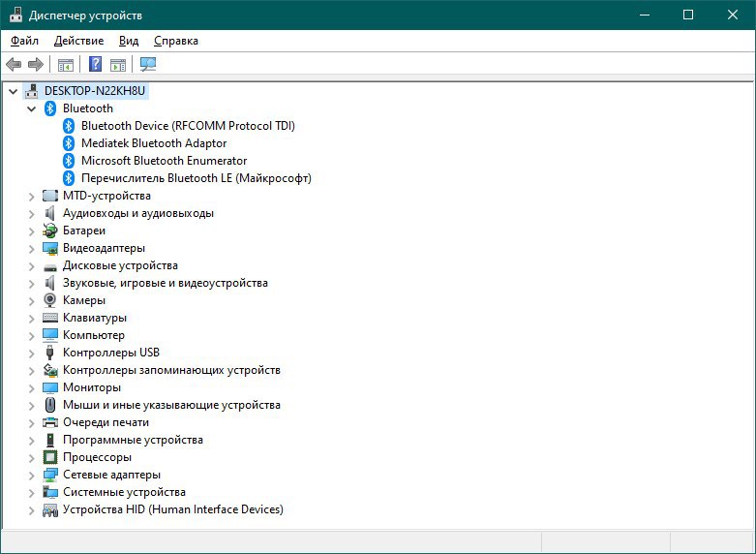Select the Контроллеры USB label
The height and width of the screenshot is (554, 756).
pyautogui.click(x=111, y=353)
